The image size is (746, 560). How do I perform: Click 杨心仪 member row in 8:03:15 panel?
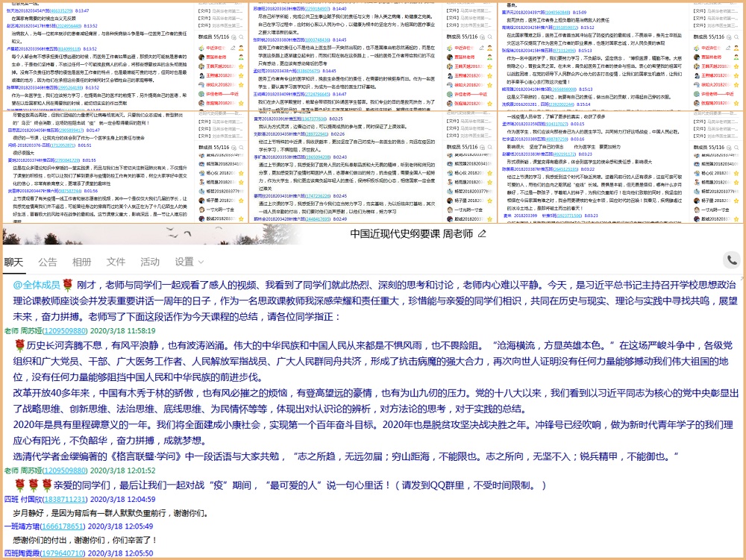(x=716, y=173)
